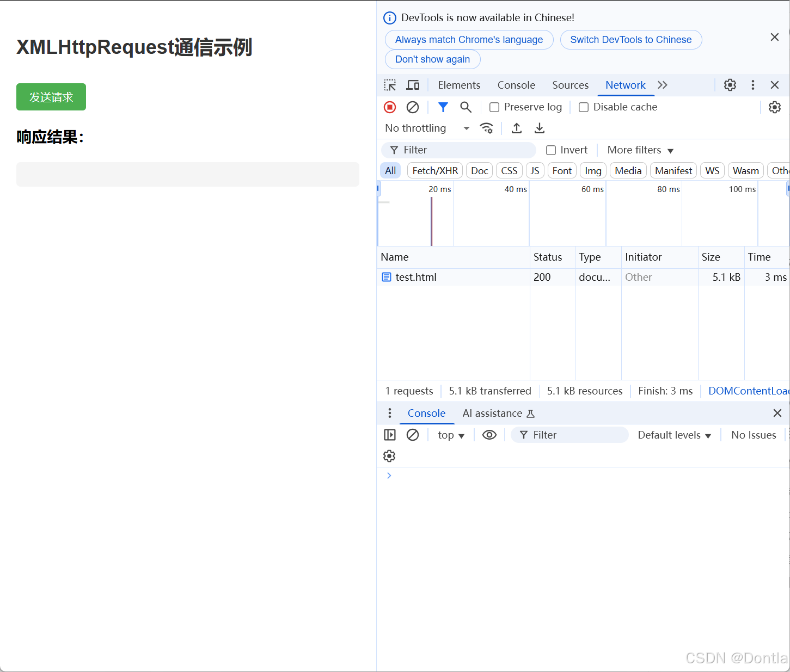This screenshot has height=672, width=790.
Task: Open network search magnifier
Action: 466,107
